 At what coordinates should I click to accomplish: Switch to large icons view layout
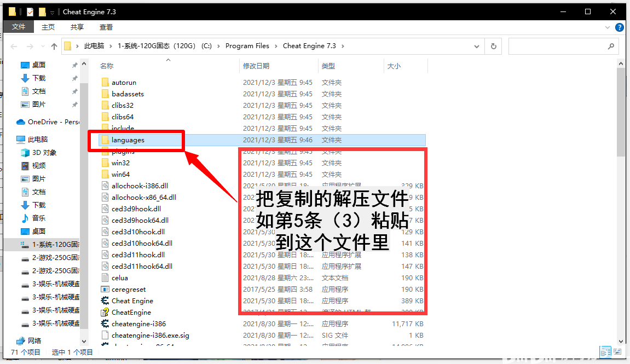617,352
